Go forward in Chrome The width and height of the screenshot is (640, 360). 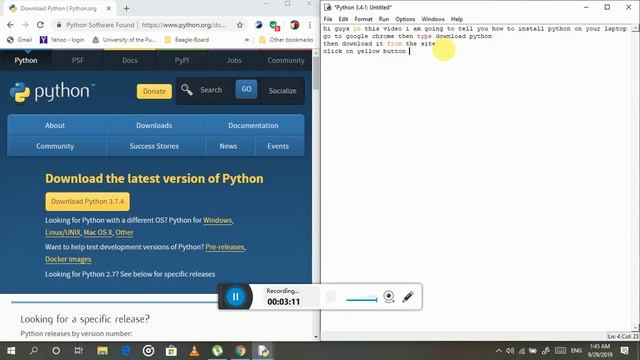[x=25, y=25]
